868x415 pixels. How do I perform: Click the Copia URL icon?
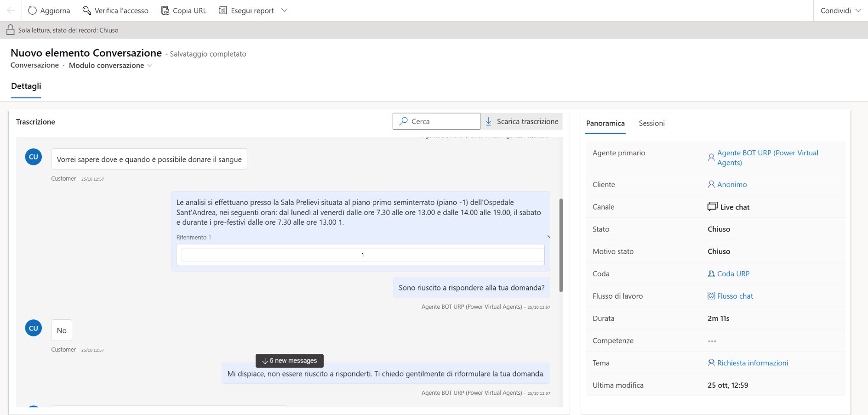click(165, 11)
